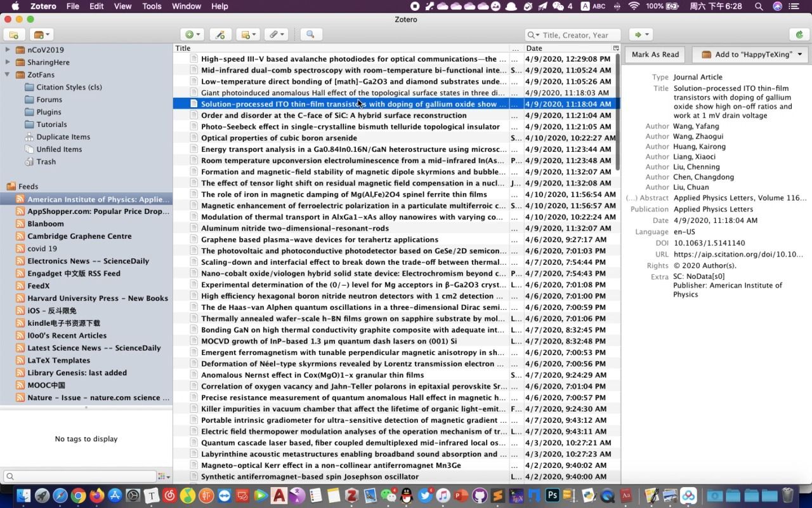812x508 pixels.
Task: Click Add Item by Identifier wand icon
Action: pos(220,35)
